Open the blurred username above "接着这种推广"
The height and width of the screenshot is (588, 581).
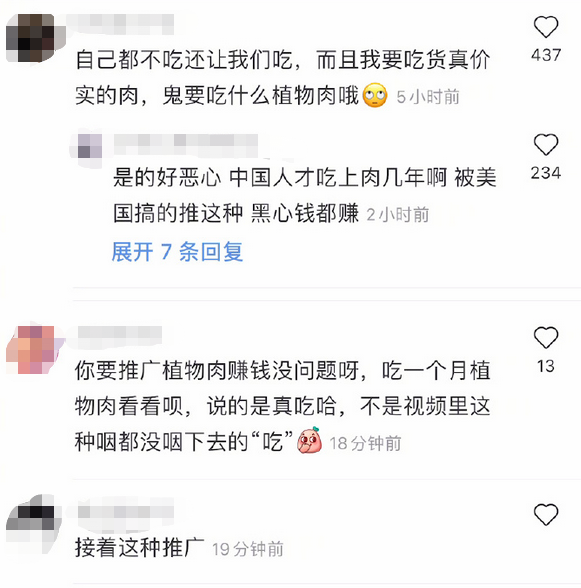click(x=126, y=512)
